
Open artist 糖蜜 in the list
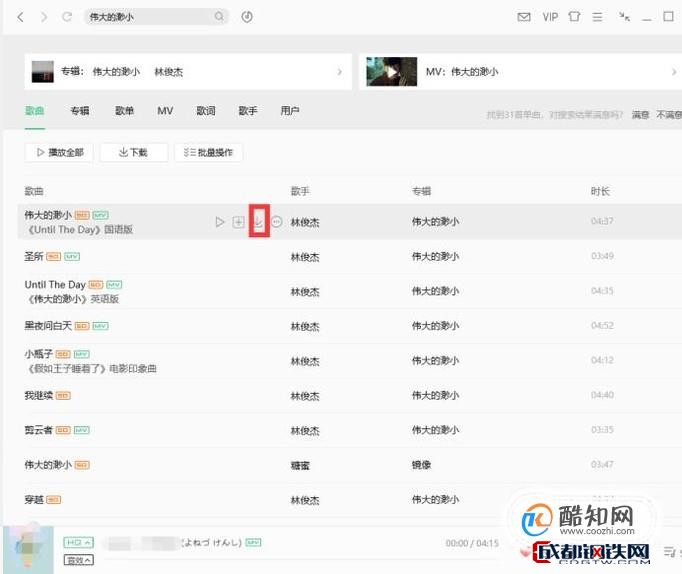[x=300, y=465]
